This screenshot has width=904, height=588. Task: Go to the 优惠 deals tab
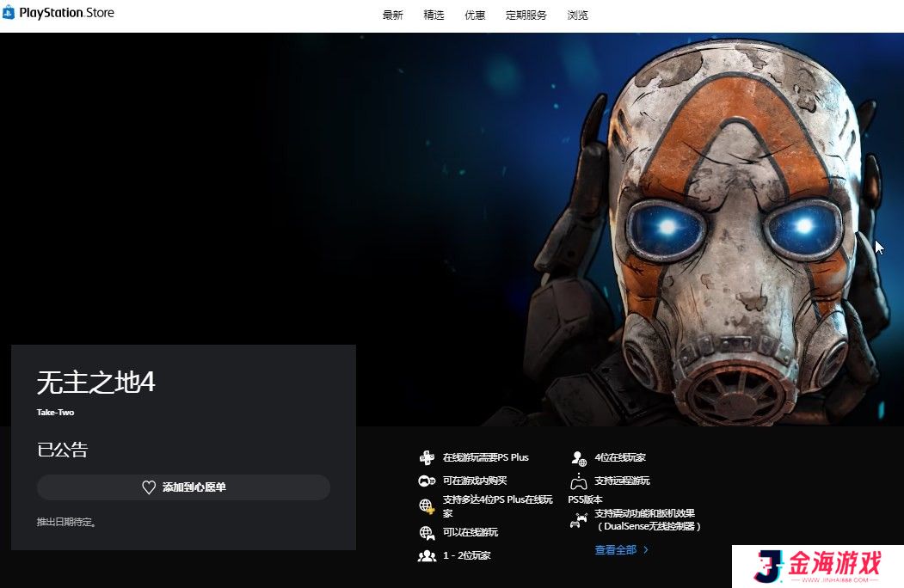tap(475, 15)
